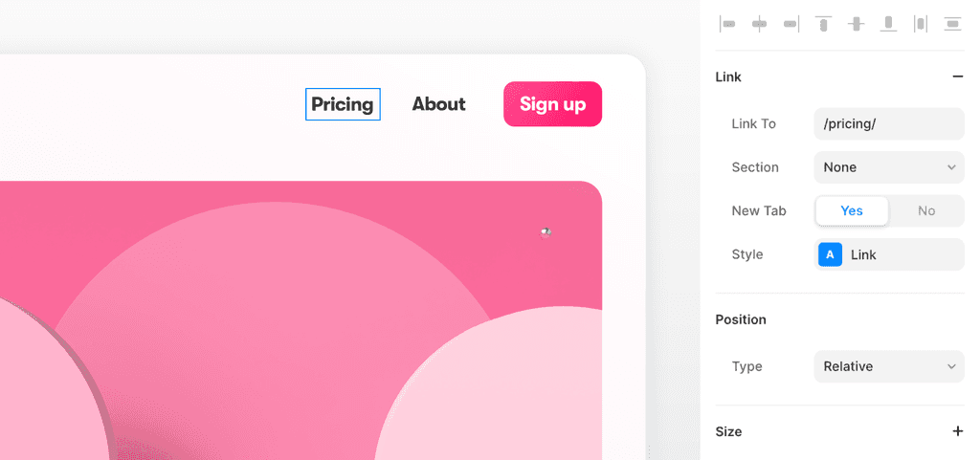The height and width of the screenshot is (460, 980).
Task: Click the blue Link style swatch icon
Action: click(x=830, y=255)
